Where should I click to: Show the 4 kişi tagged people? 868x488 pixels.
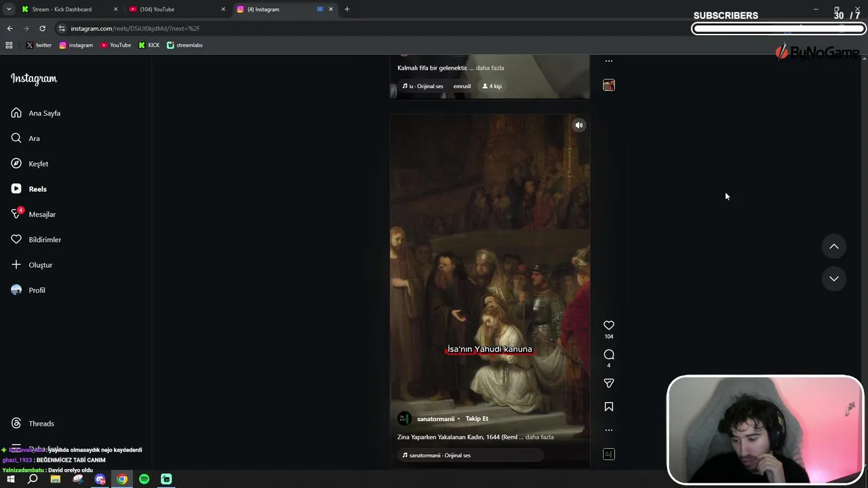(x=492, y=86)
